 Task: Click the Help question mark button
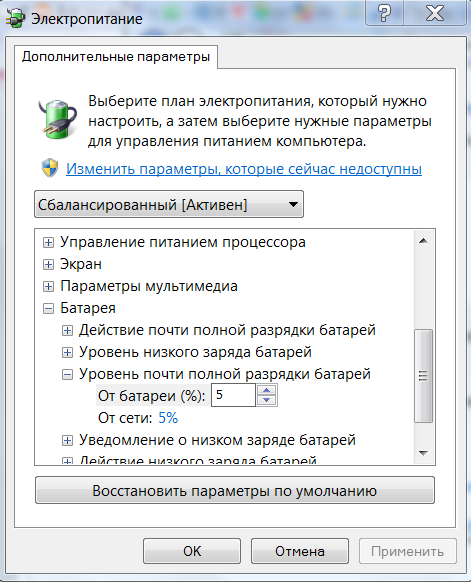pos(384,13)
